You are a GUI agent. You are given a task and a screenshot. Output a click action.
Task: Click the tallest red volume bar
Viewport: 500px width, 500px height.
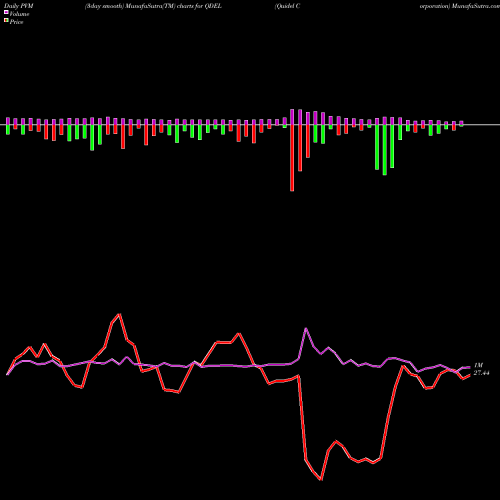[292, 158]
